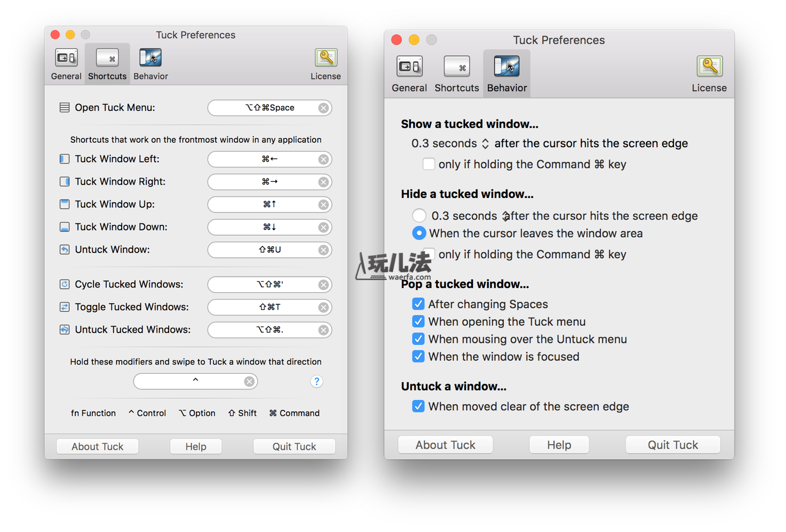
Task: Click Help button in right window
Action: tap(559, 445)
